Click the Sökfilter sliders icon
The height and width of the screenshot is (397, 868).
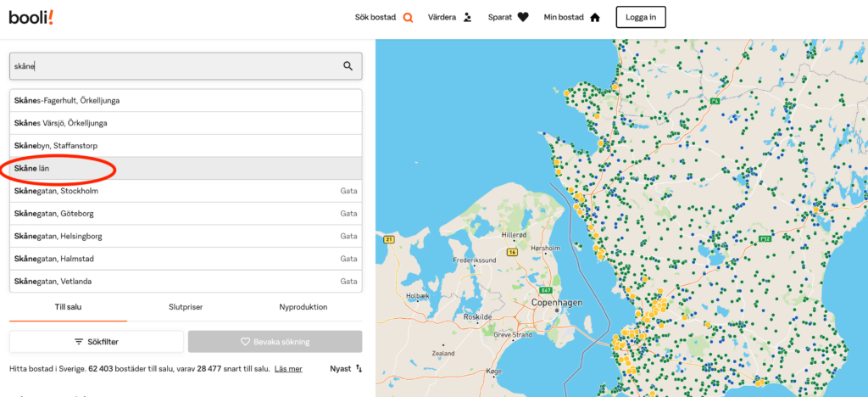[x=79, y=342]
